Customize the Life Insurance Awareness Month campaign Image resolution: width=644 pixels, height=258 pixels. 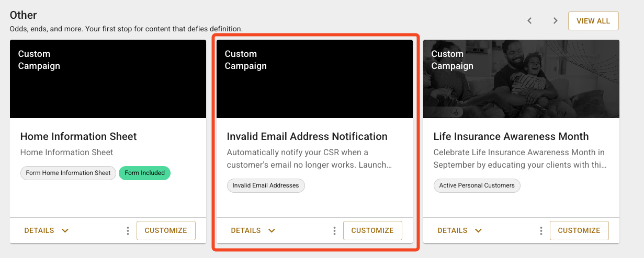(x=579, y=230)
